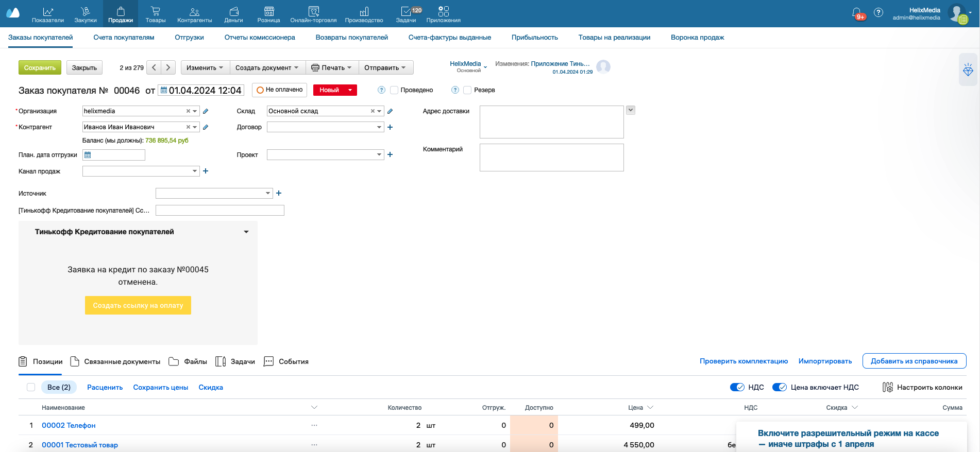Image resolution: width=980 pixels, height=452 pixels.
Task: Open calendar icon next to order date
Action: (164, 90)
